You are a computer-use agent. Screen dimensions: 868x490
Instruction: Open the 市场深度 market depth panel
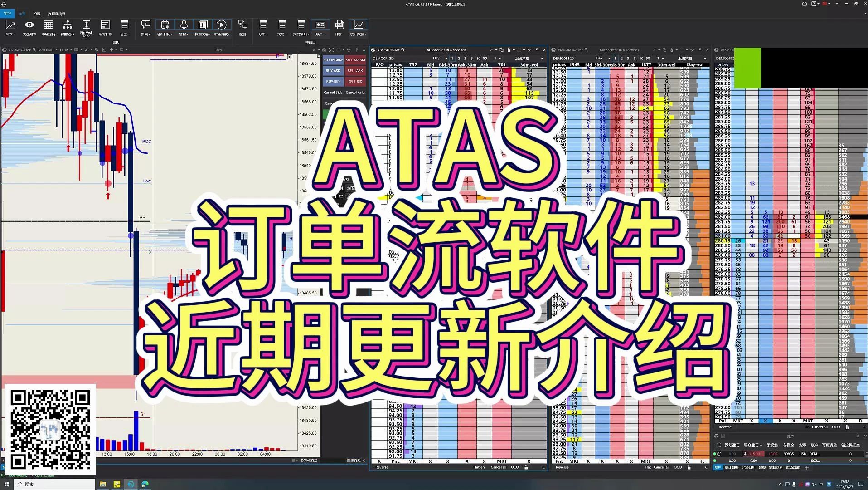tap(48, 28)
